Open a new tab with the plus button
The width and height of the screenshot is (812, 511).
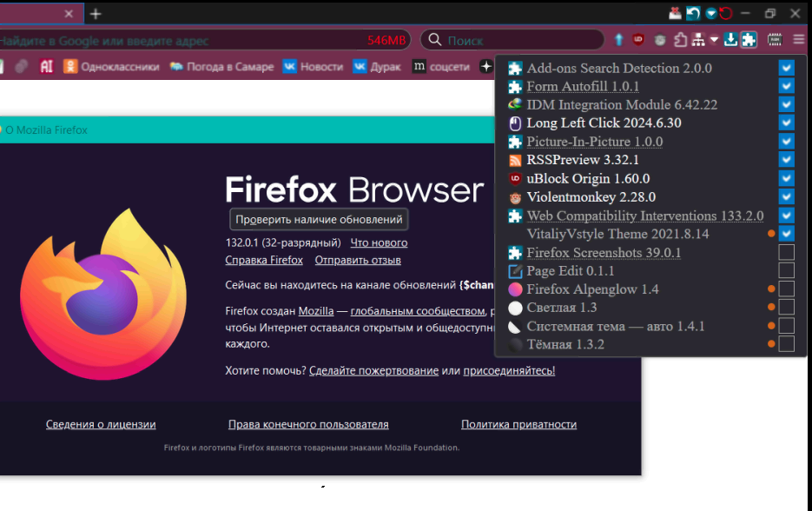[x=96, y=14]
